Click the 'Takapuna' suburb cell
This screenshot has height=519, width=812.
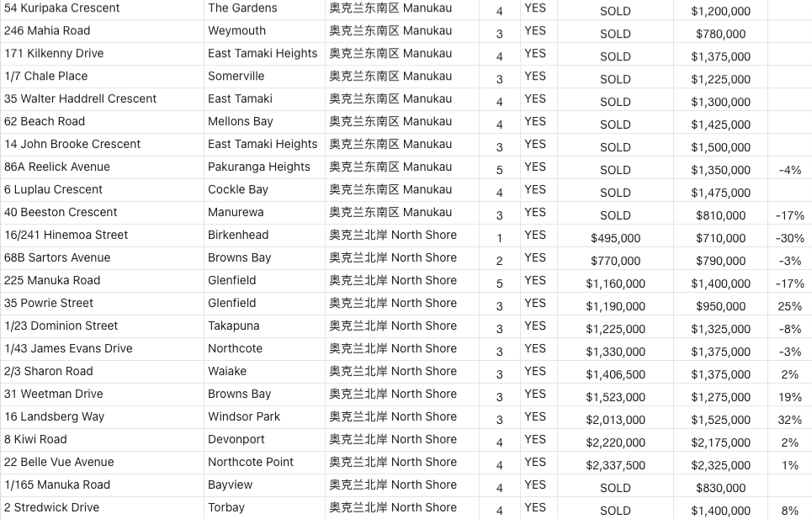(x=264, y=327)
